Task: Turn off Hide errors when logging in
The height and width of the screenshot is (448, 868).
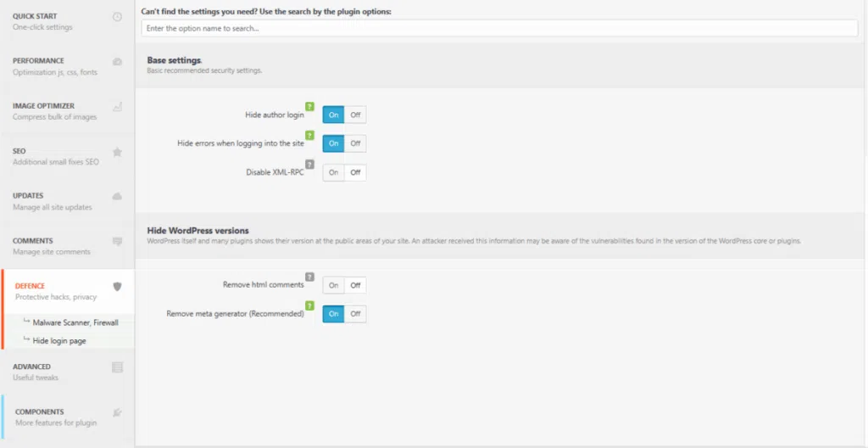Action: tap(355, 143)
